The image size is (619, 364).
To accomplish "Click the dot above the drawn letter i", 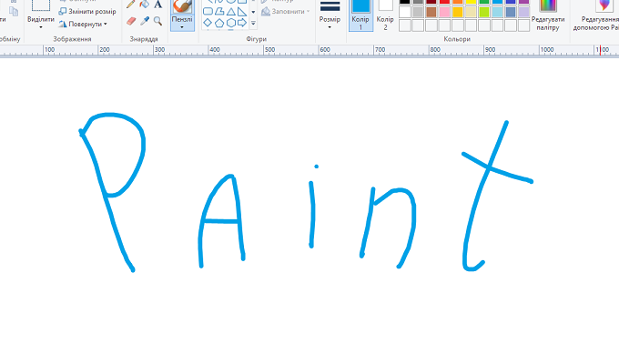I will 316,167.
